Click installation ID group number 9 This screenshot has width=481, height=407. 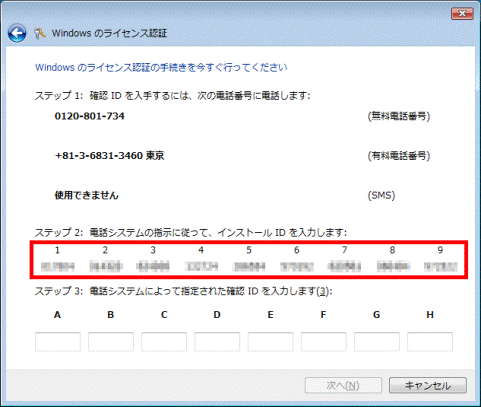440,250
